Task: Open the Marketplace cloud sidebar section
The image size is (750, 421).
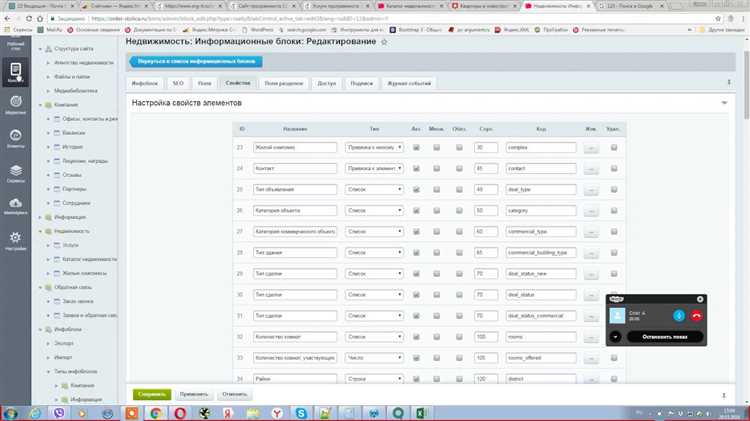Action: pos(15,206)
